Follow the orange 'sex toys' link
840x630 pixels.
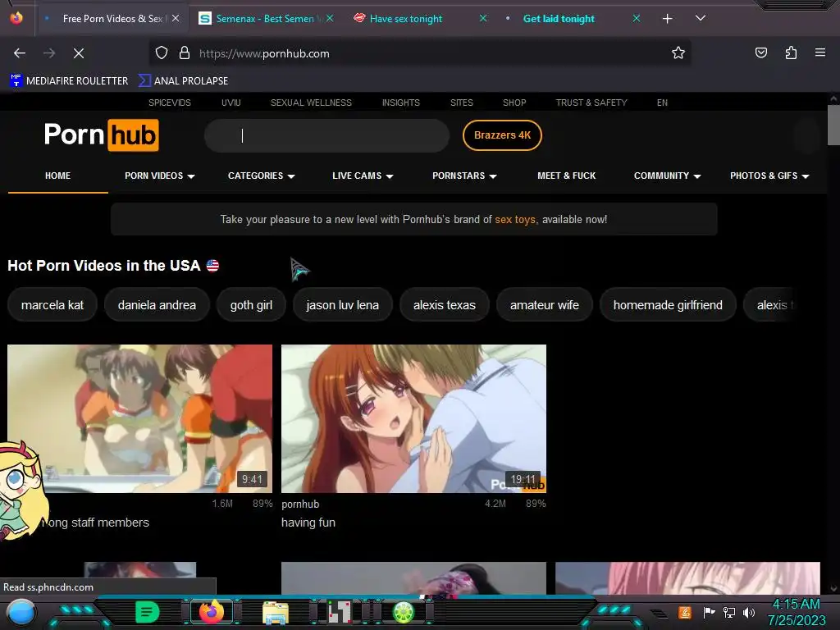[515, 220]
